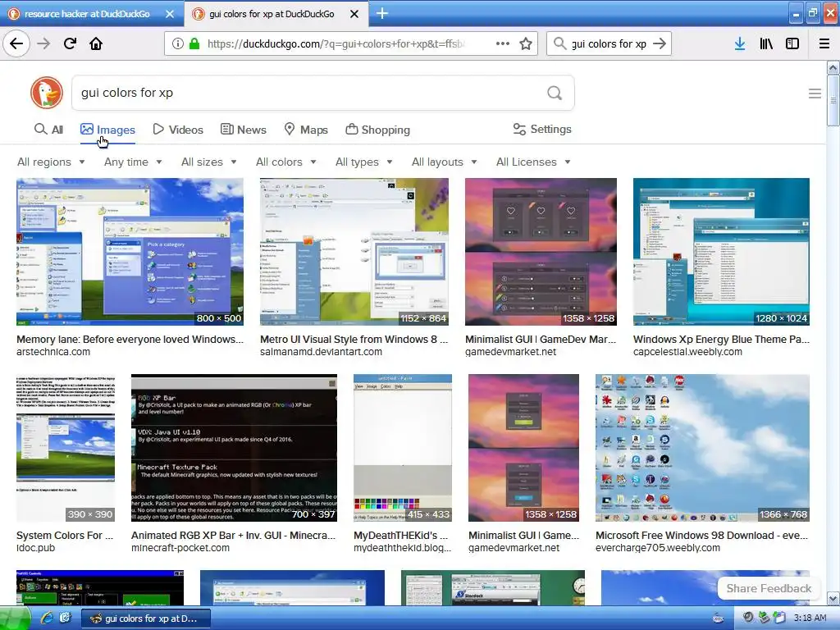Switch to Videos results
840x630 pixels.
tap(178, 130)
